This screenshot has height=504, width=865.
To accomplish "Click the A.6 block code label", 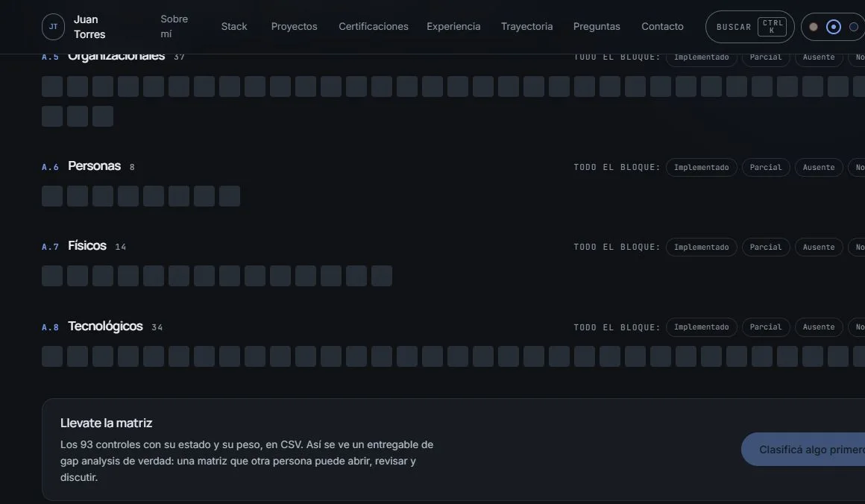I will pyautogui.click(x=50, y=167).
